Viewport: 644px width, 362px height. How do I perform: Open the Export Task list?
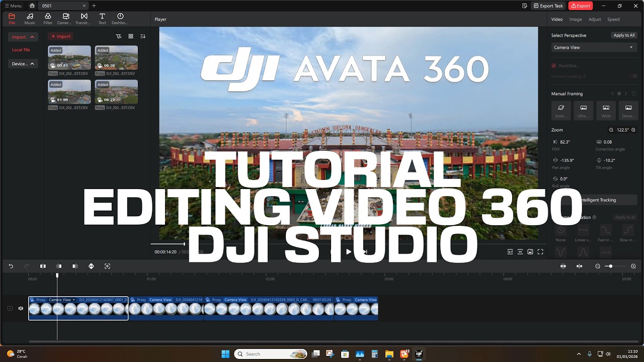coord(548,6)
